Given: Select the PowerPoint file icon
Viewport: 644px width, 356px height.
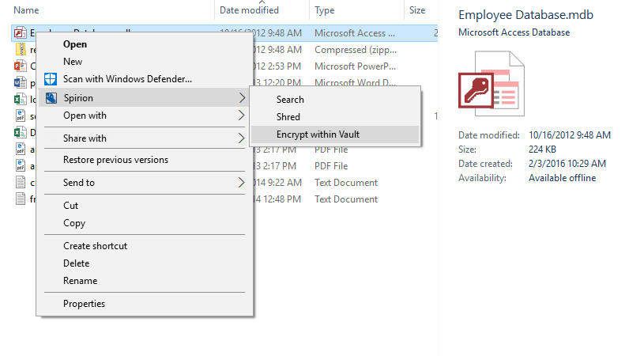Looking at the screenshot, I should (x=21, y=66).
